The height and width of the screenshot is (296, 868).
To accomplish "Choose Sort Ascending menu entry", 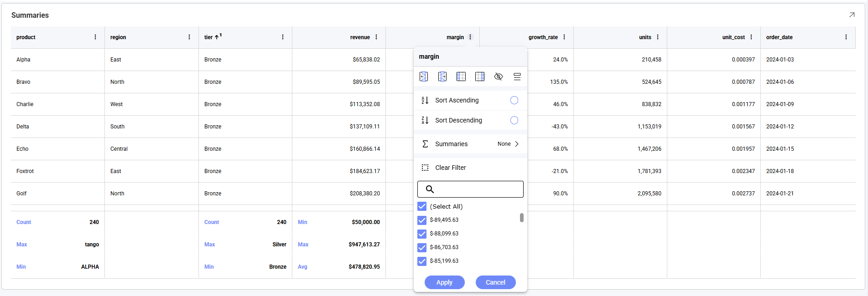I will click(x=470, y=100).
